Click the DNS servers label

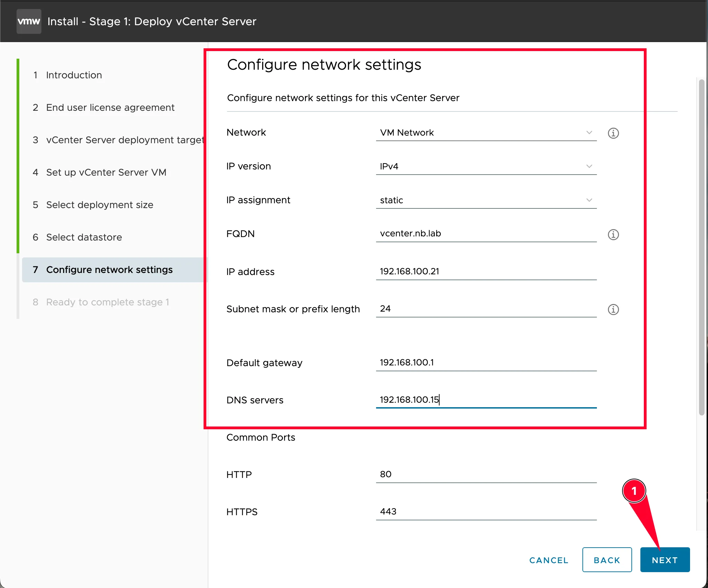point(255,400)
